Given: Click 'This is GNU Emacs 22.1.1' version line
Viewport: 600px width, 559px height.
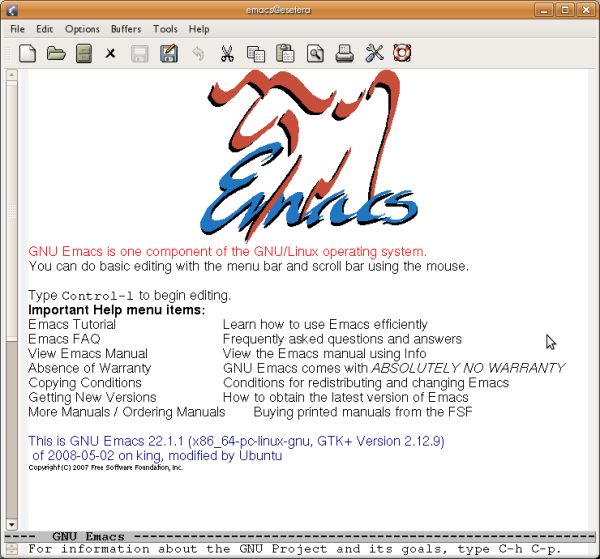Looking at the screenshot, I should pyautogui.click(x=236, y=441).
